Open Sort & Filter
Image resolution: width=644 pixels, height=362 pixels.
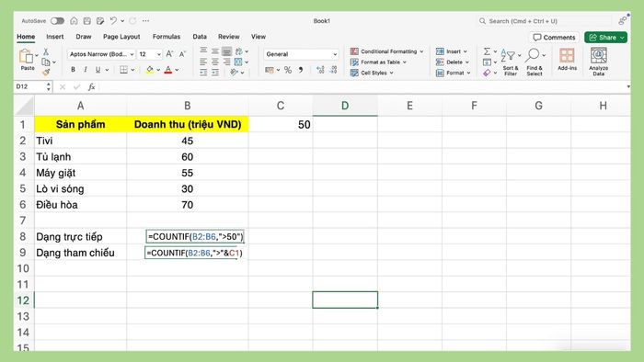[x=511, y=62]
